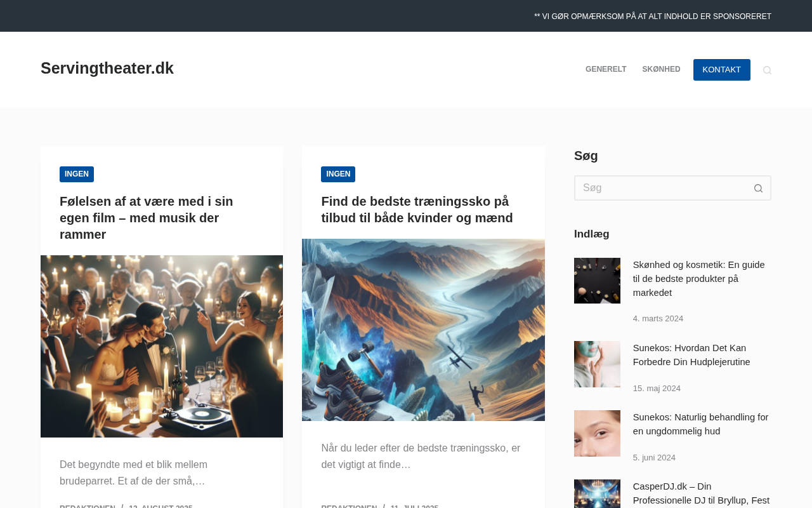Viewport: 812px width, 508px height.
Task: Open 'Følelsen af at være med i sin egen film' title
Action: tap(147, 218)
